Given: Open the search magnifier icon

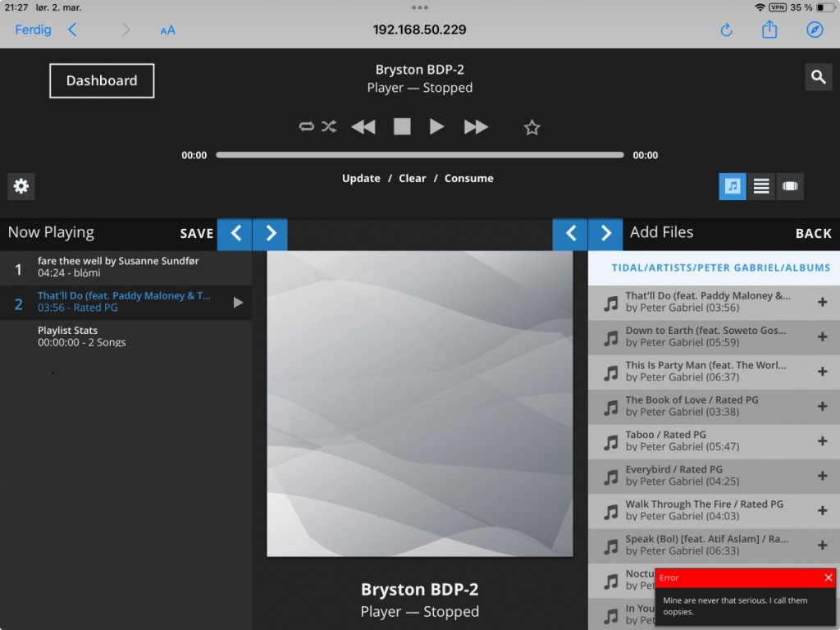Looking at the screenshot, I should tap(818, 77).
